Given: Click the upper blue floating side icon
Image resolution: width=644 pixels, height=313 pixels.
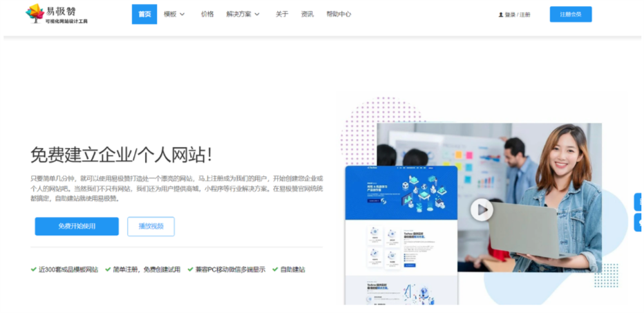Looking at the screenshot, I should (x=638, y=202).
